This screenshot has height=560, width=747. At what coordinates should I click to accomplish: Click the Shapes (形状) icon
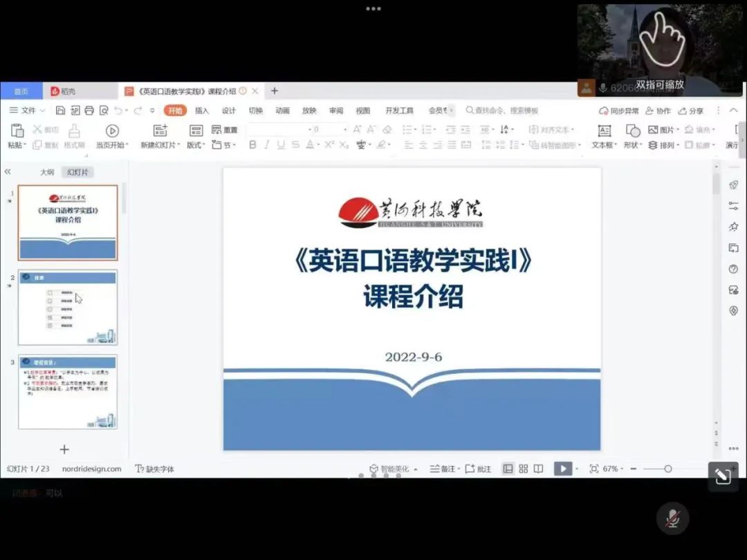coord(633,131)
